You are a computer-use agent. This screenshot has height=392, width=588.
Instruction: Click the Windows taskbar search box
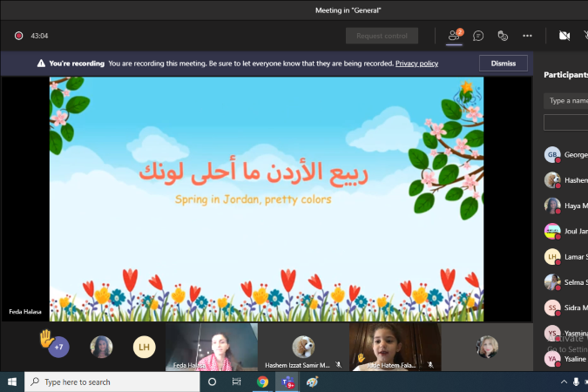tap(113, 382)
